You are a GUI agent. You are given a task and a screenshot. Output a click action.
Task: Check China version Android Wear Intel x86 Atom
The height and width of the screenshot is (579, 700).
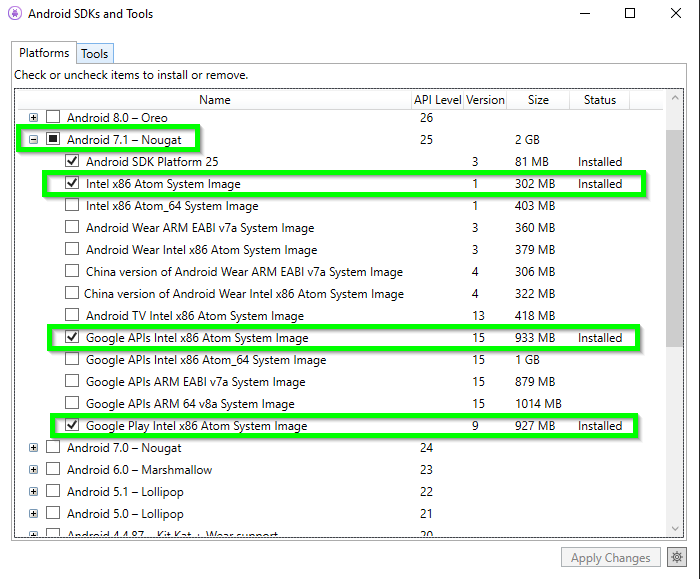click(72, 293)
